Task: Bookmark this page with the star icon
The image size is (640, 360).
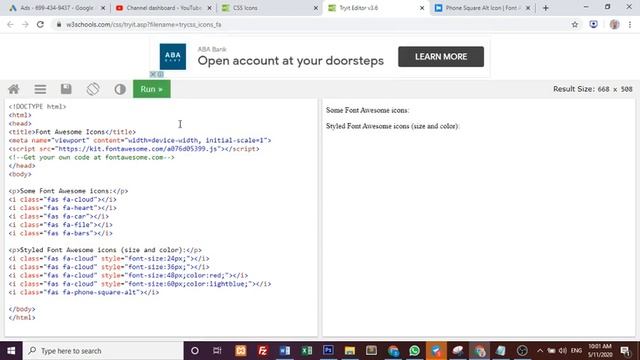Action: coord(575,24)
